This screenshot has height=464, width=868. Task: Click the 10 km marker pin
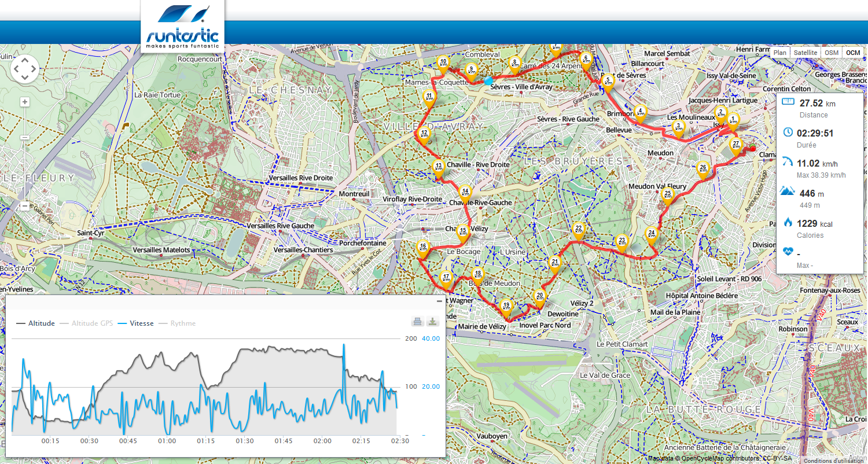[443, 64]
